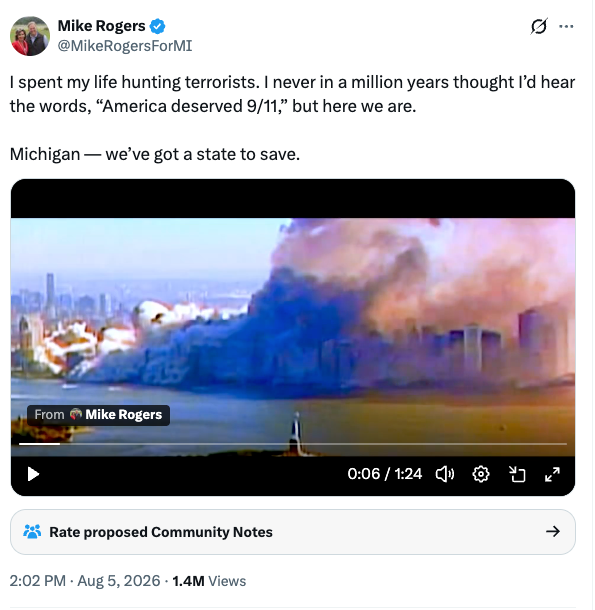
Task: Open video in picture-in-picture mode
Action: pos(517,475)
